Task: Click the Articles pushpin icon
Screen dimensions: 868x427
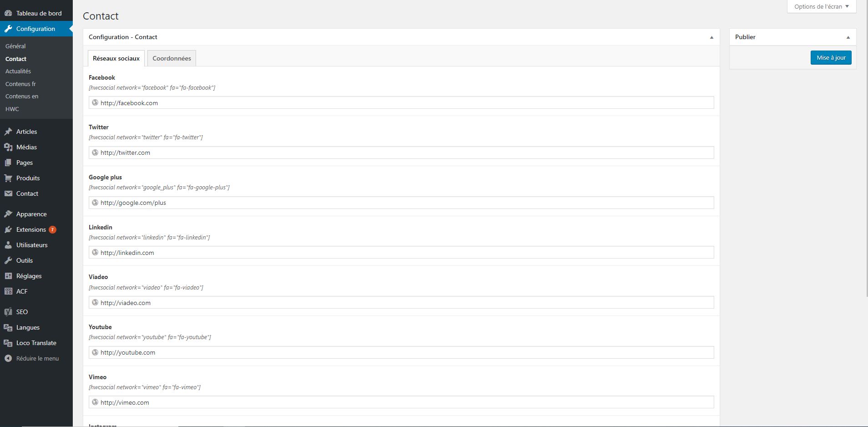Action: tap(8, 132)
